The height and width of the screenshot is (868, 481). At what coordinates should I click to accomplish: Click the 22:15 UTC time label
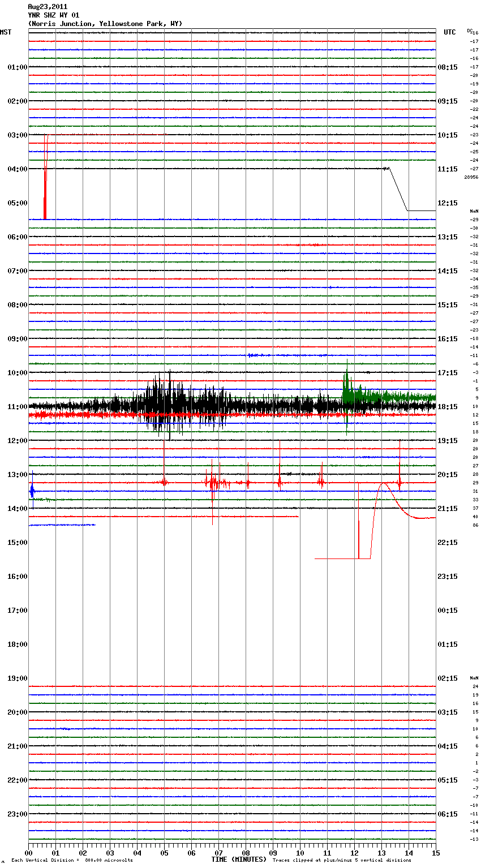448,543
